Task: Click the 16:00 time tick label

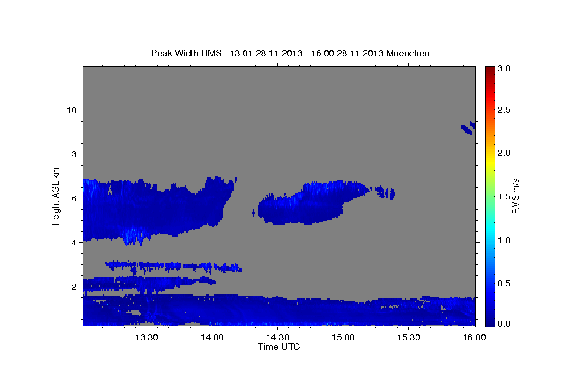Action: (x=475, y=337)
